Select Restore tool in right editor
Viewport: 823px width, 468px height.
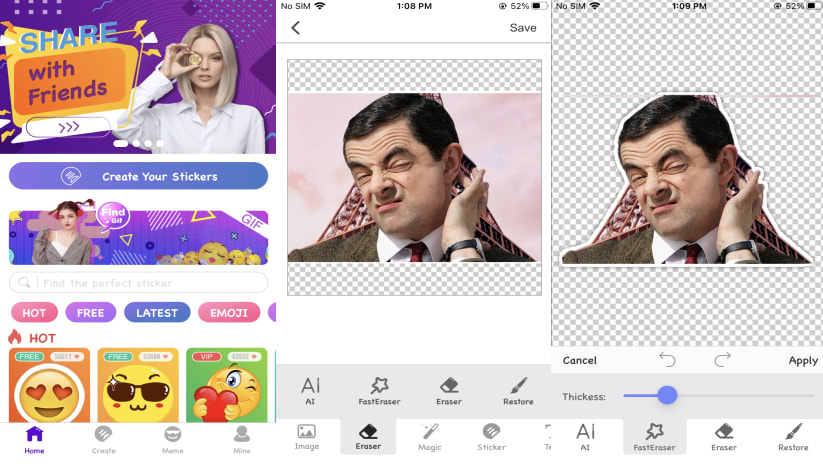pyautogui.click(x=793, y=437)
